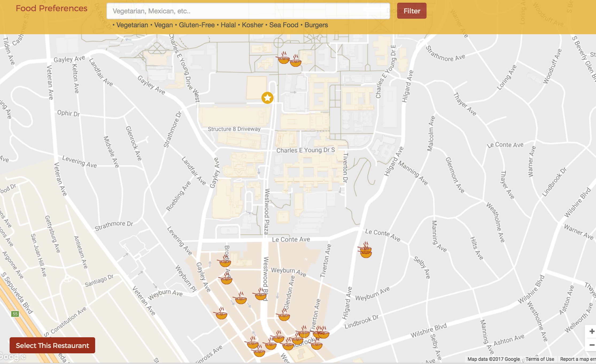
Task: Choose the Burgers preference
Action: click(316, 25)
